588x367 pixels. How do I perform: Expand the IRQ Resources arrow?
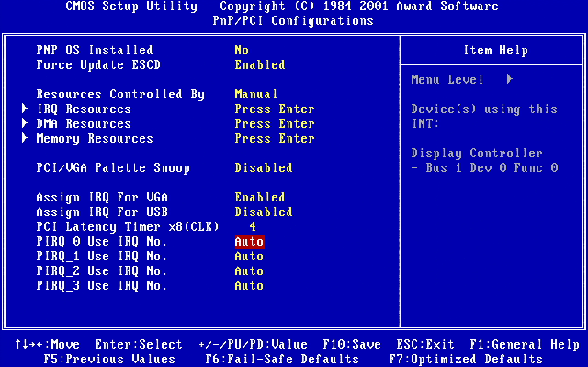[x=25, y=109]
